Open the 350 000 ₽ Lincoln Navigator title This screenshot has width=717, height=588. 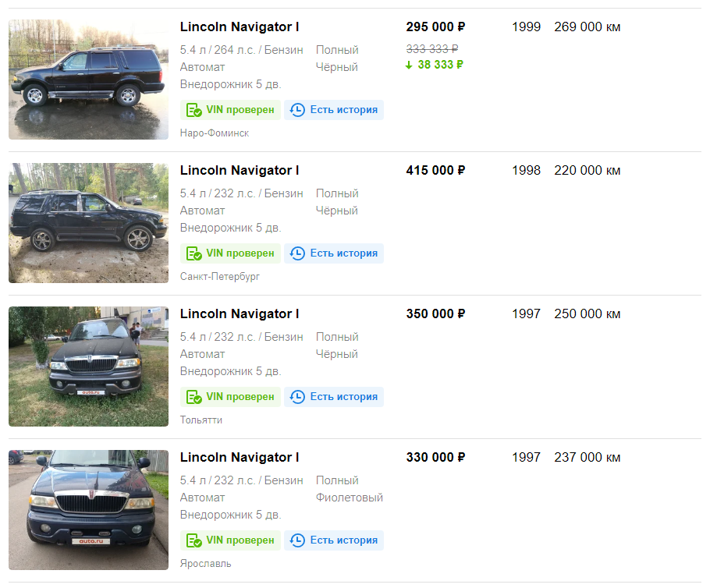click(240, 314)
